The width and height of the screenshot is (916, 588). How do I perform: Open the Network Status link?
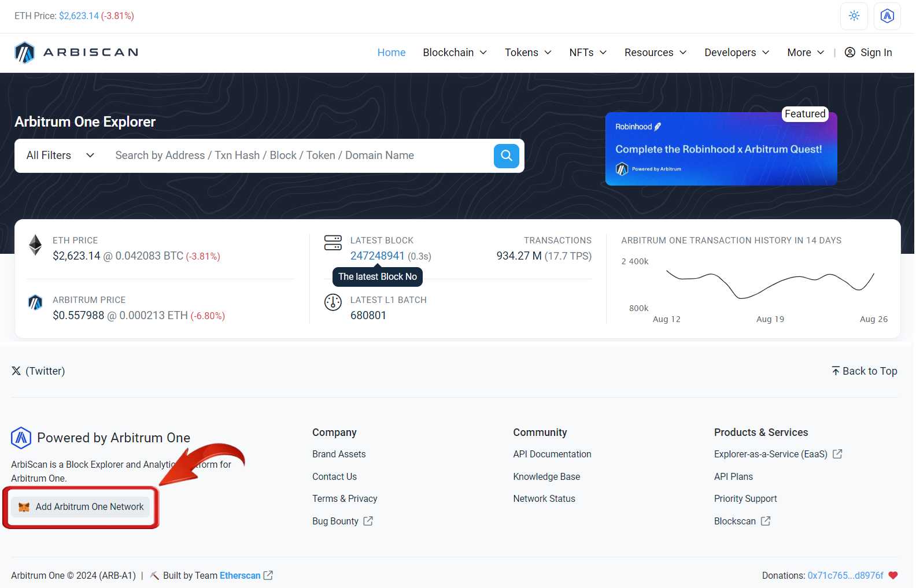point(544,499)
